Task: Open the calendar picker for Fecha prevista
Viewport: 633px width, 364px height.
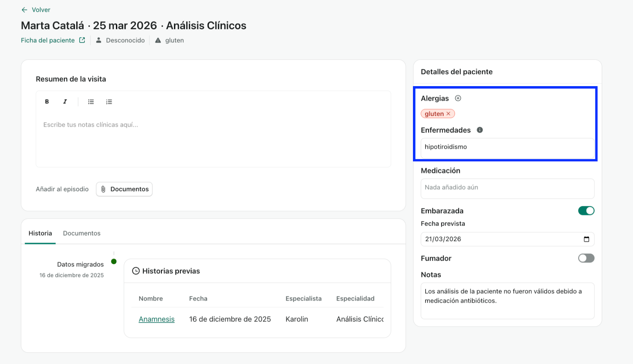Action: tap(586, 239)
